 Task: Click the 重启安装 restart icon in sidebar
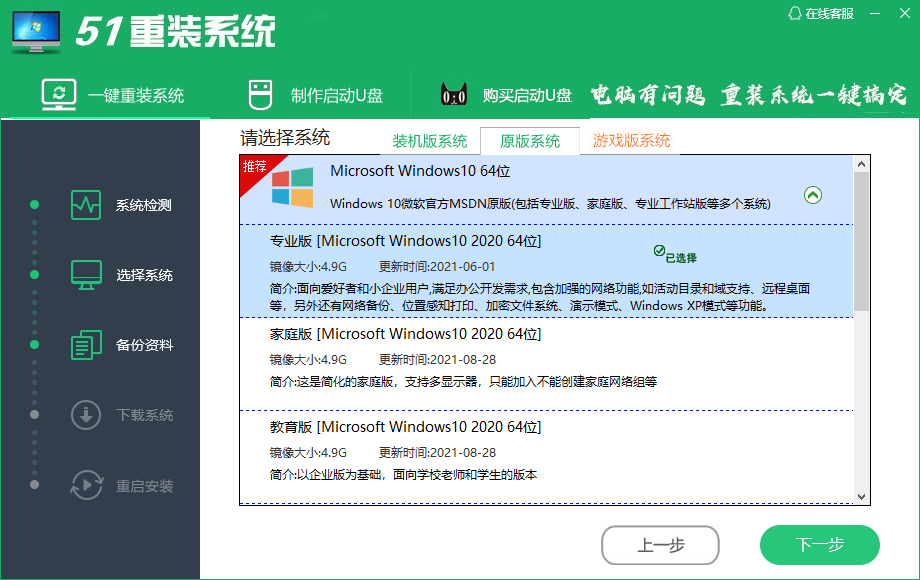coord(86,486)
